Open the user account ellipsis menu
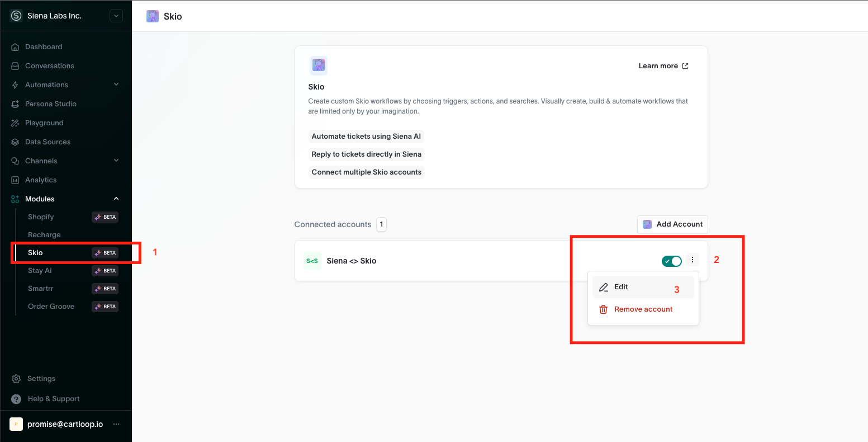Screen dimensions: 868x442 pos(116,424)
